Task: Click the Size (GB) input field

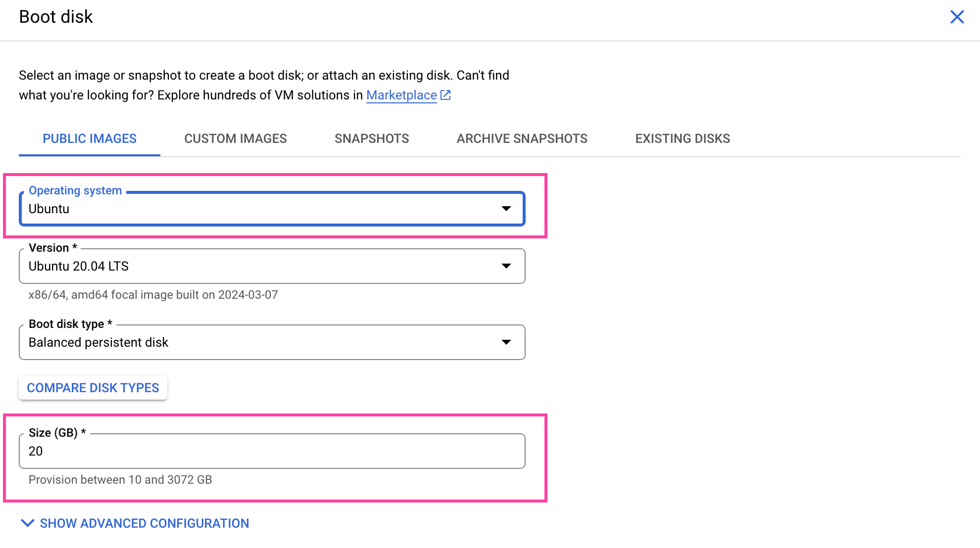Action: (x=271, y=451)
